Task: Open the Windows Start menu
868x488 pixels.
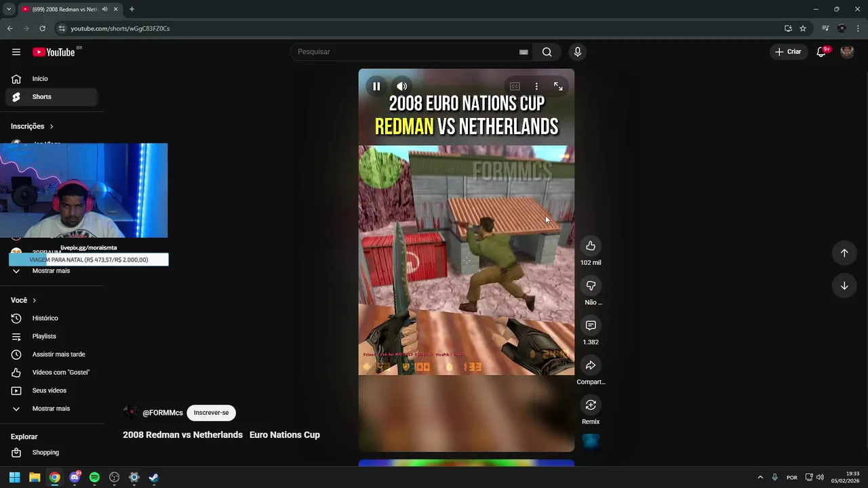Action: [x=14, y=477]
